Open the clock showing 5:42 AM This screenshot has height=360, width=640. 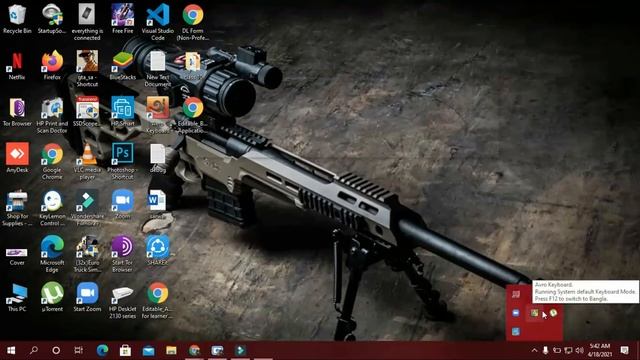click(x=600, y=350)
